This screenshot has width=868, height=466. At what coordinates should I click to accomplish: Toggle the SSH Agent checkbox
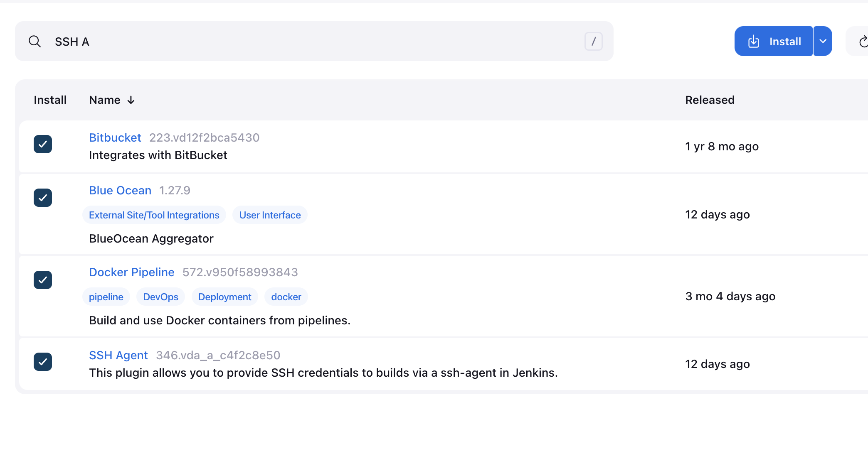coord(43,362)
